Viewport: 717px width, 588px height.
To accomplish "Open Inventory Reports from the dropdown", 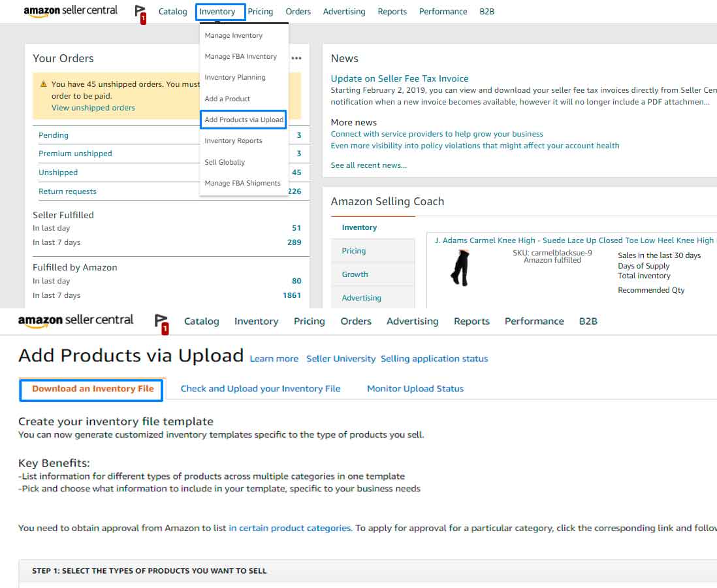I will pyautogui.click(x=233, y=140).
